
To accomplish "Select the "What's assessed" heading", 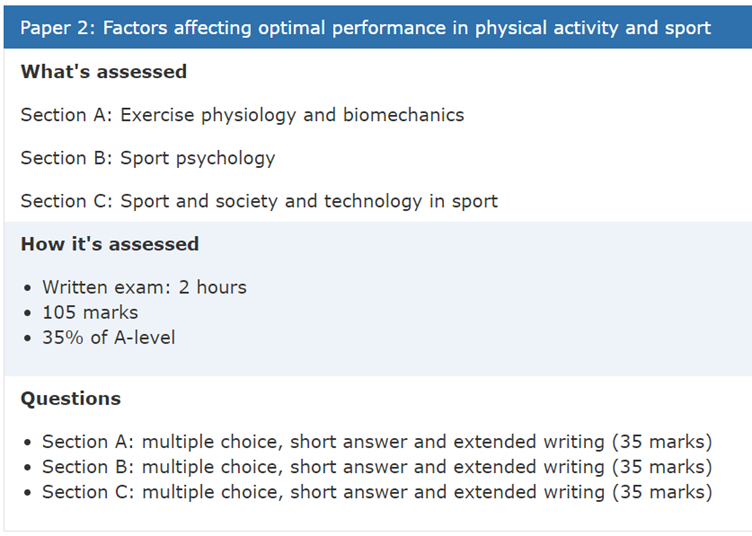I will pyautogui.click(x=104, y=71).
